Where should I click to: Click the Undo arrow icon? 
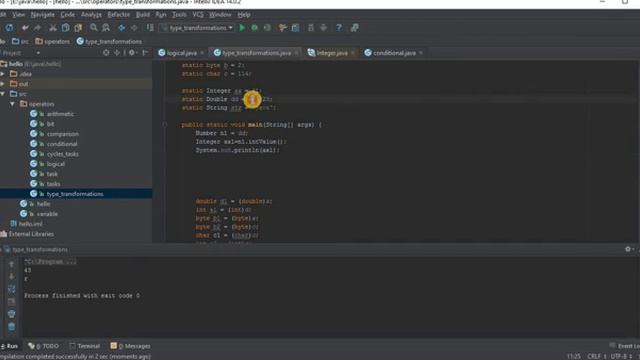(x=25, y=28)
